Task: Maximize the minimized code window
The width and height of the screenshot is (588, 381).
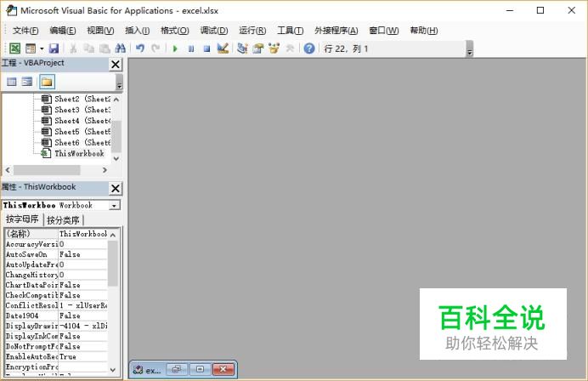Action: tap(200, 370)
